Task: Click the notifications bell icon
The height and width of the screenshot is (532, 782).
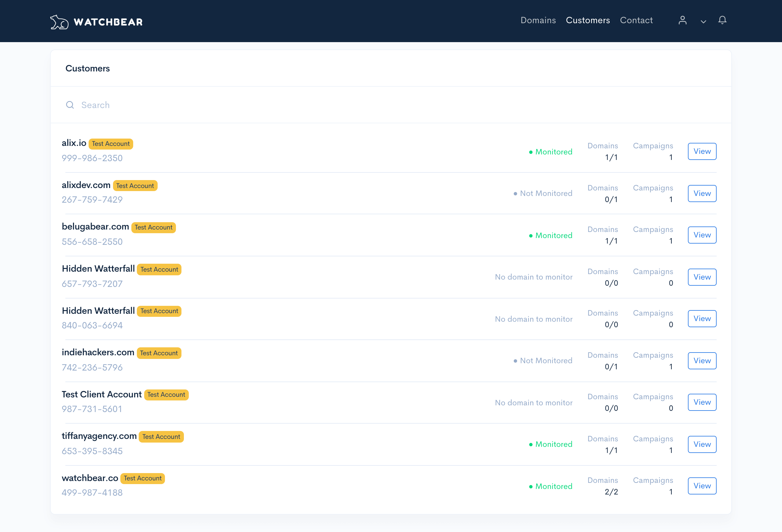Action: tap(722, 20)
